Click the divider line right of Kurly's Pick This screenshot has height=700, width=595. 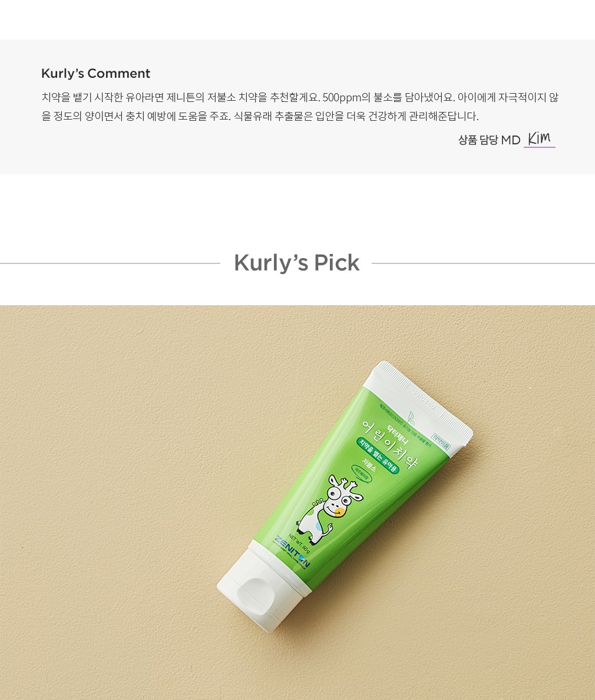tap(484, 263)
